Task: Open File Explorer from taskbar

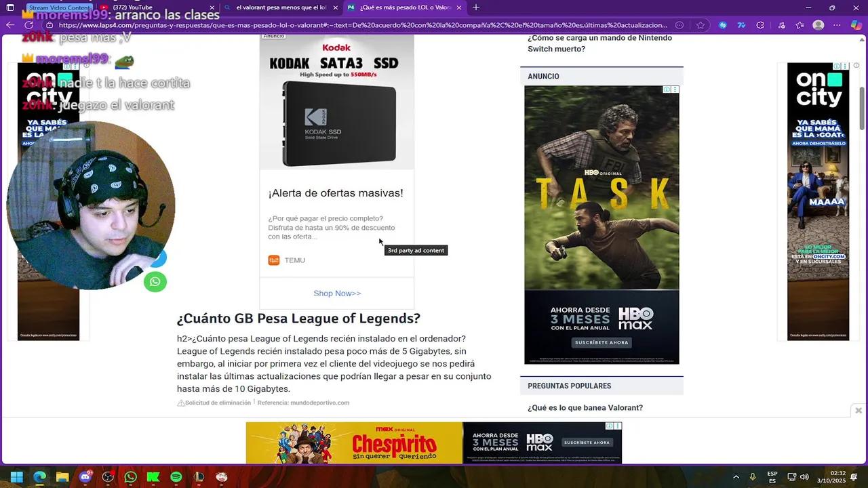Action: tap(62, 477)
